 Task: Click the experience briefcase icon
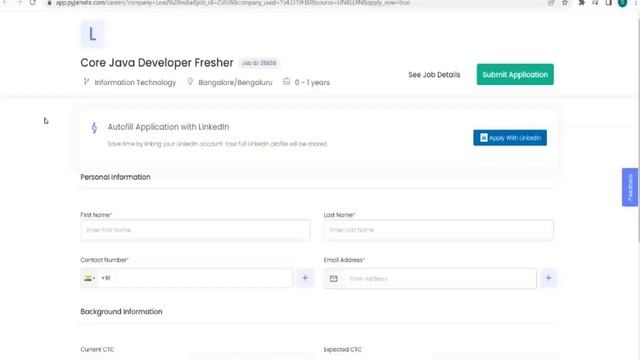(287, 82)
